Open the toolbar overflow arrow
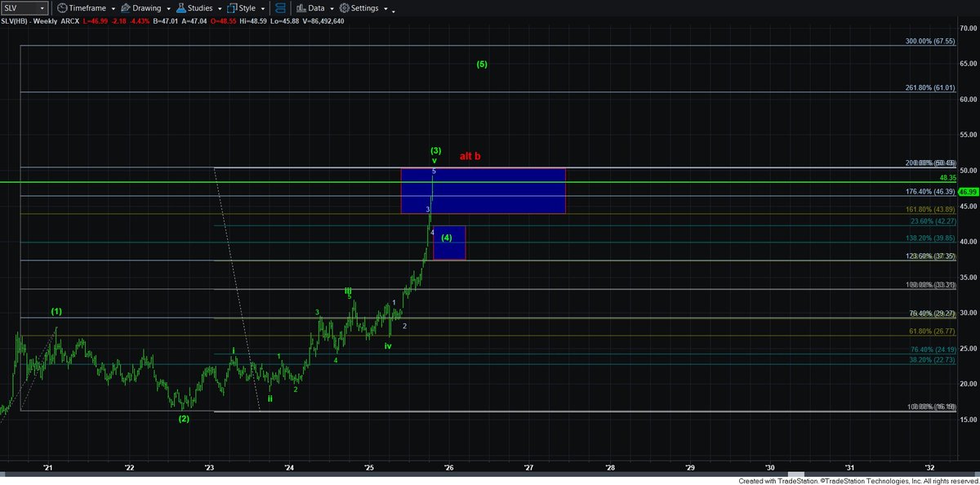 (x=394, y=11)
